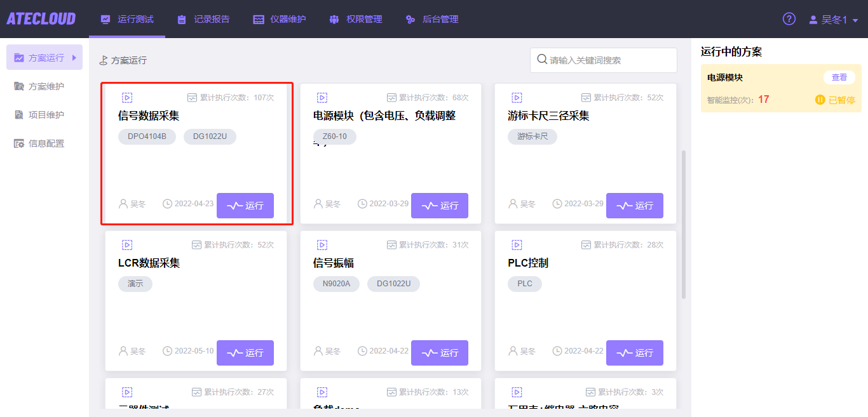
Task: Run the 信号振幅 scheme
Action: 439,353
